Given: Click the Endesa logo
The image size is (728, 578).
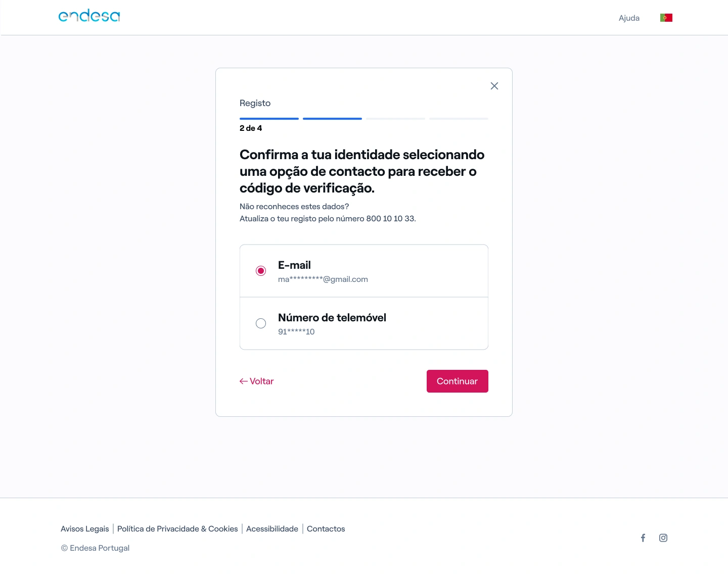Looking at the screenshot, I should click(89, 16).
